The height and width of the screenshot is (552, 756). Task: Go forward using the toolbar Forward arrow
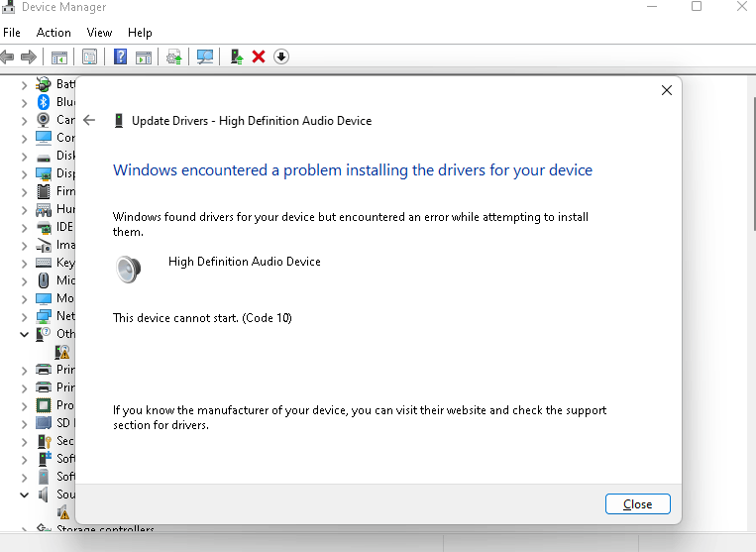tap(29, 56)
